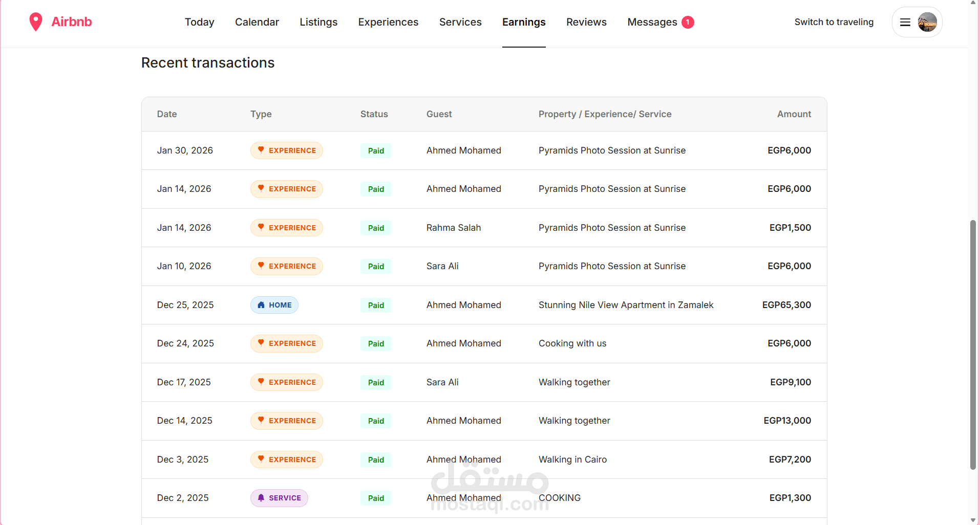This screenshot has width=980, height=525.
Task: Click the Date column header
Action: click(167, 114)
